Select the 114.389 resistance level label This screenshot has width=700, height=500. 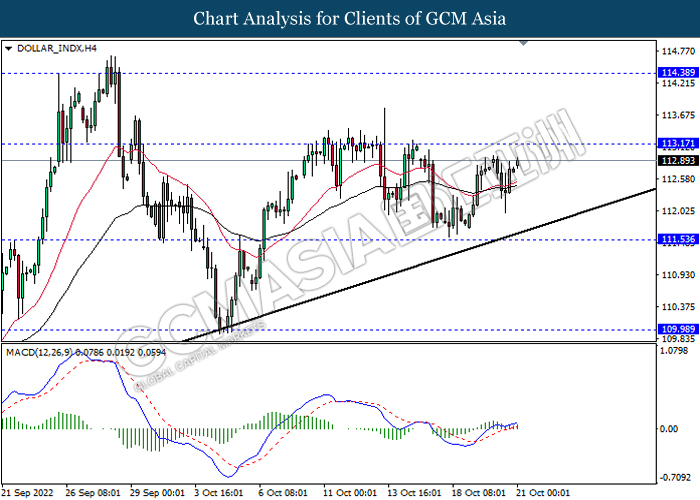pos(678,72)
